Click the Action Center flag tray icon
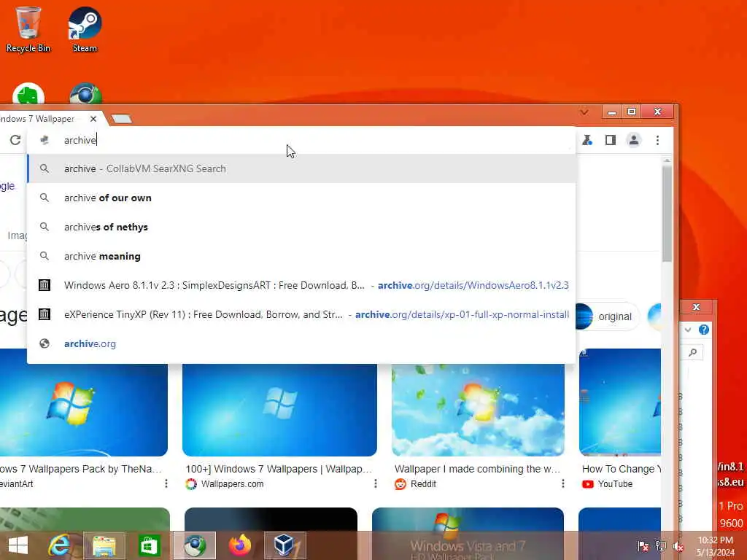The width and height of the screenshot is (747, 560). (643, 546)
